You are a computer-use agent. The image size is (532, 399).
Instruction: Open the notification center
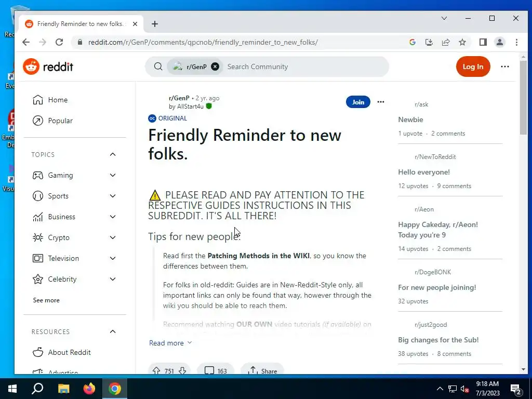[516, 389]
